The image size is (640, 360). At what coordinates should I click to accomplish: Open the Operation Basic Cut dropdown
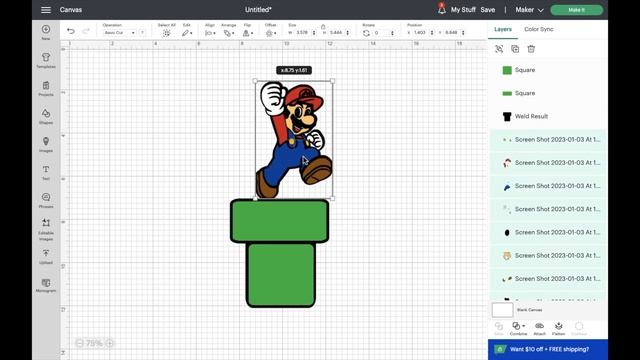(x=119, y=33)
